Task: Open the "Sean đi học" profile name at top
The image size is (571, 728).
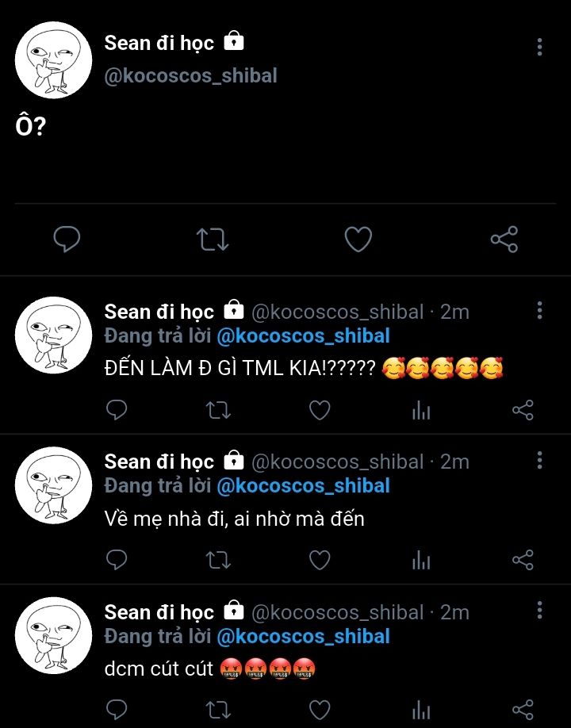Action: click(159, 43)
